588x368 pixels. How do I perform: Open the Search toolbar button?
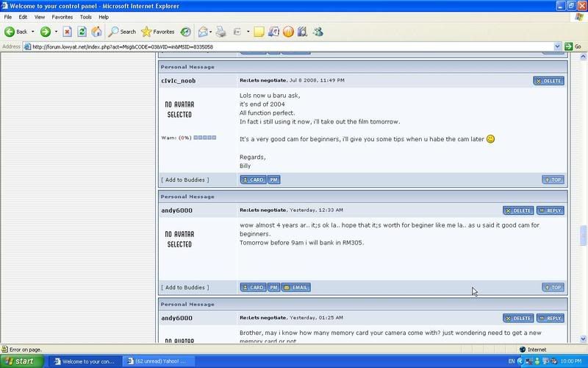122,32
